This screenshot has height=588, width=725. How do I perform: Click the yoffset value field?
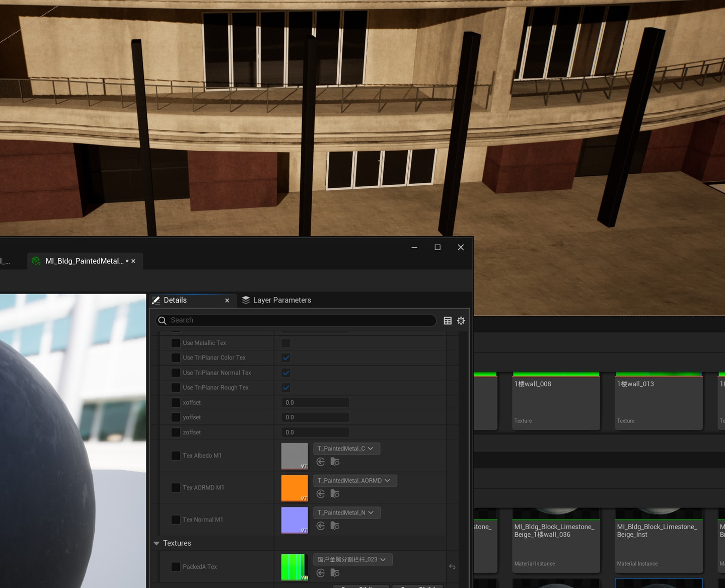(315, 417)
